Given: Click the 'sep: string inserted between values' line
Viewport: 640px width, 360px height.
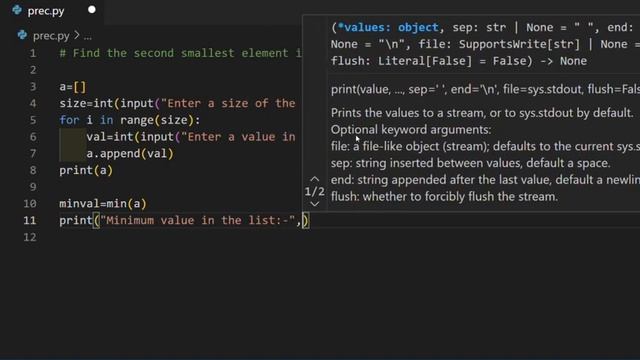Looking at the screenshot, I should [470, 163].
